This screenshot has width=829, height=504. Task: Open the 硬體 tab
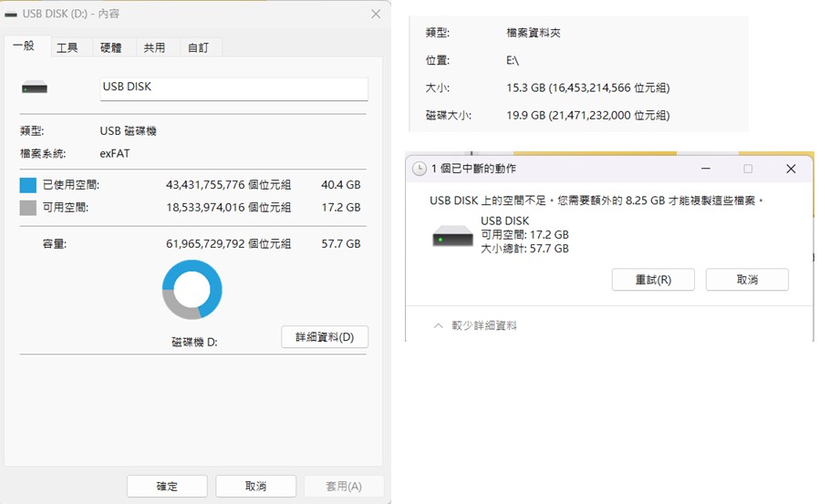[110, 47]
